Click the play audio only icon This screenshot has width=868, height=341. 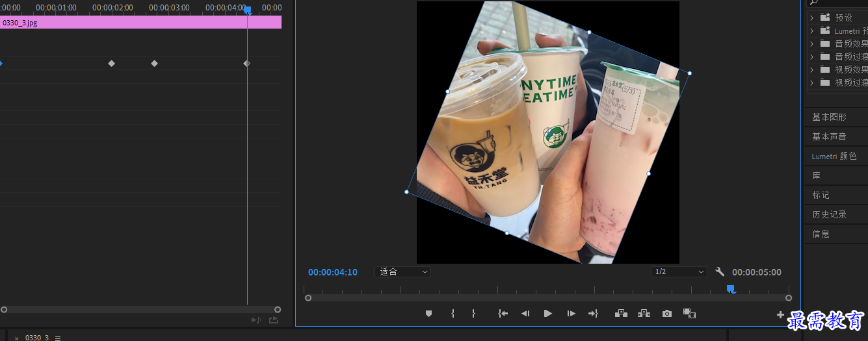point(256,320)
